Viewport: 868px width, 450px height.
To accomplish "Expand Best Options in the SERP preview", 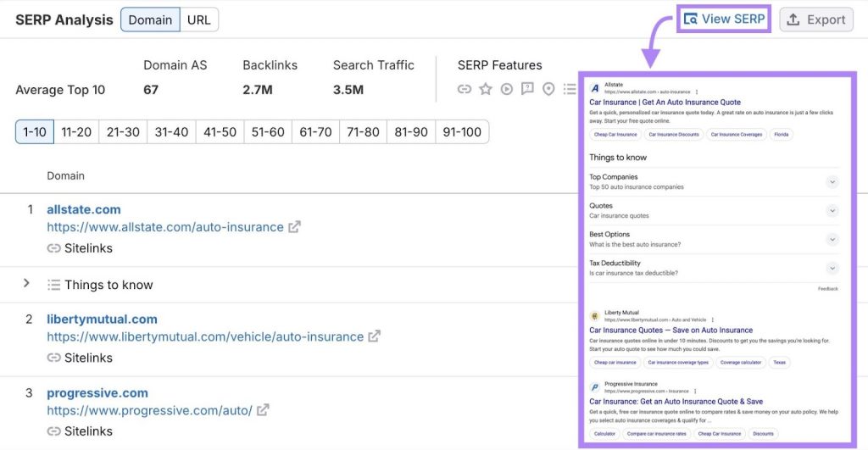I will (x=832, y=240).
